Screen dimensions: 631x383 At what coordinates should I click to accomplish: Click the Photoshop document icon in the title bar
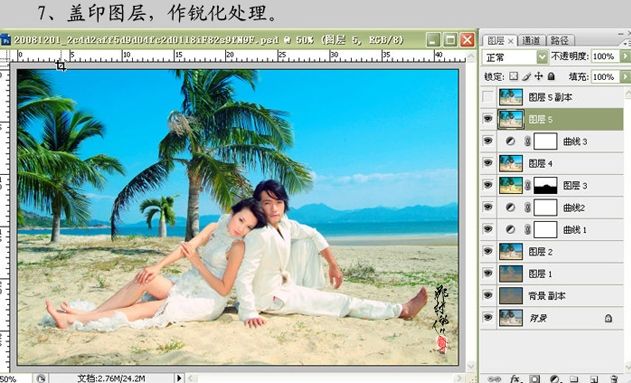coord(6,39)
